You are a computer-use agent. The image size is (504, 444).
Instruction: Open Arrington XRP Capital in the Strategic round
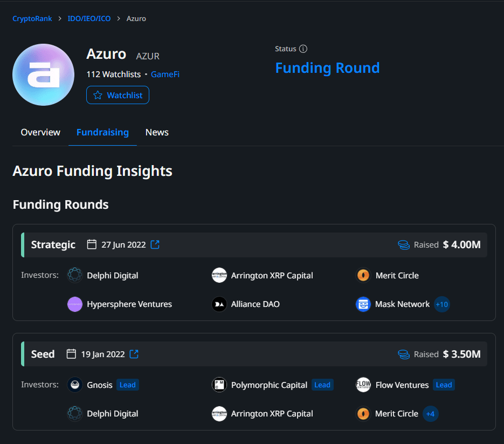point(272,275)
